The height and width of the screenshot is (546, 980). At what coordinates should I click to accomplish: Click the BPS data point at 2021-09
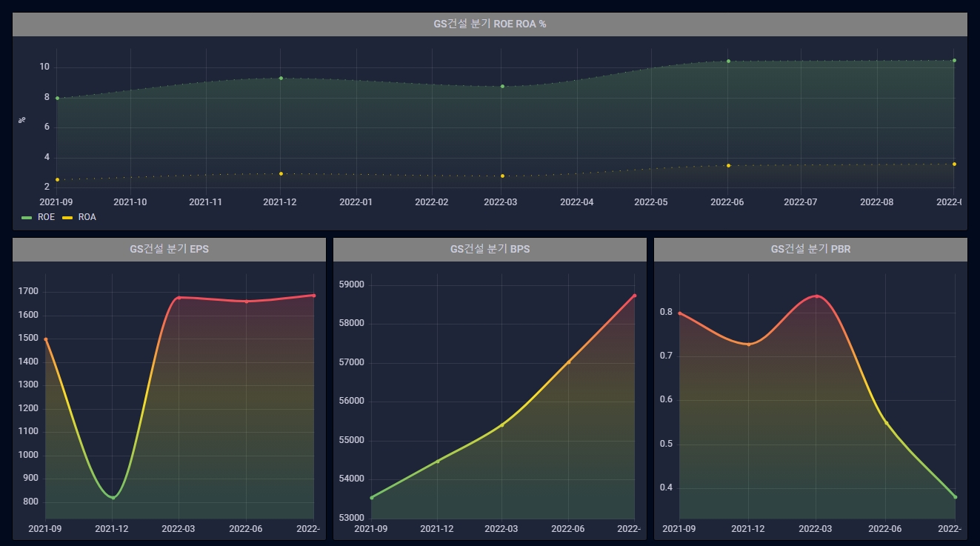pyautogui.click(x=371, y=497)
